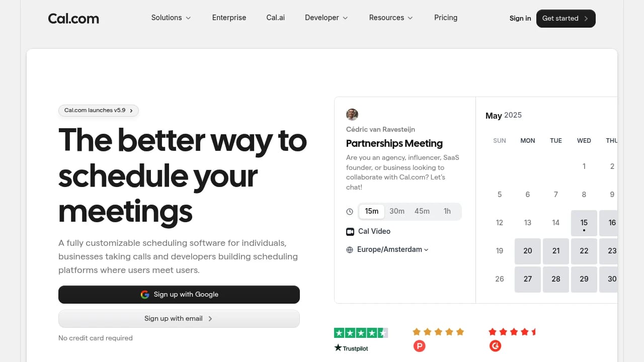
Task: Click the Trustpilot star logo
Action: (338, 348)
